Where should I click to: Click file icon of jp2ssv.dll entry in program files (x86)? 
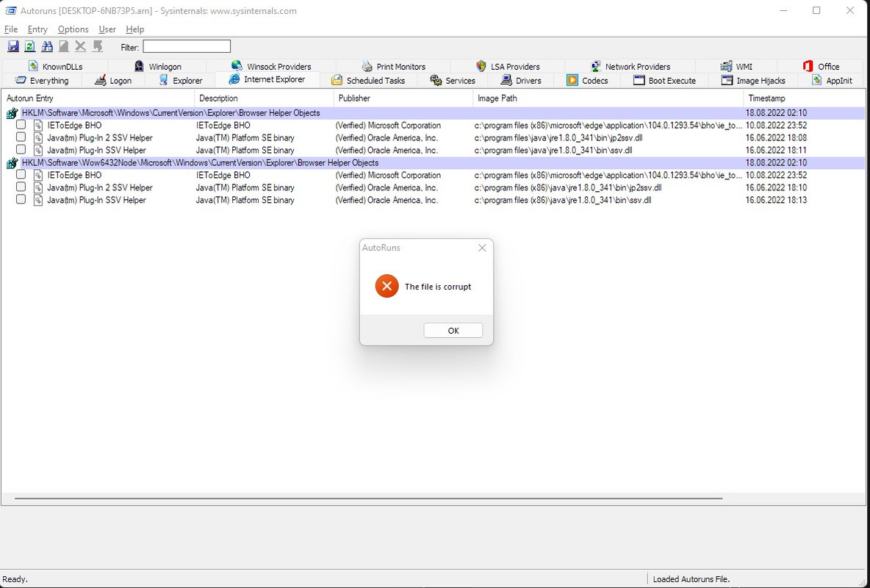[x=38, y=187]
